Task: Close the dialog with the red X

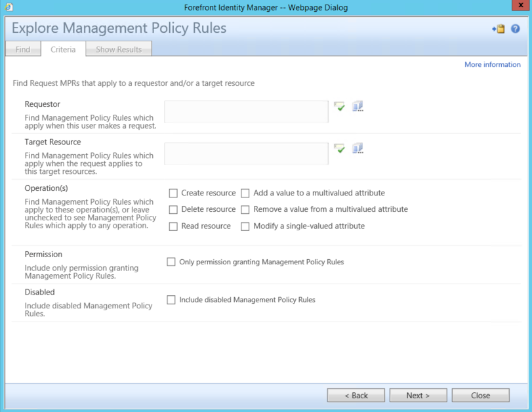Action: [x=520, y=5]
